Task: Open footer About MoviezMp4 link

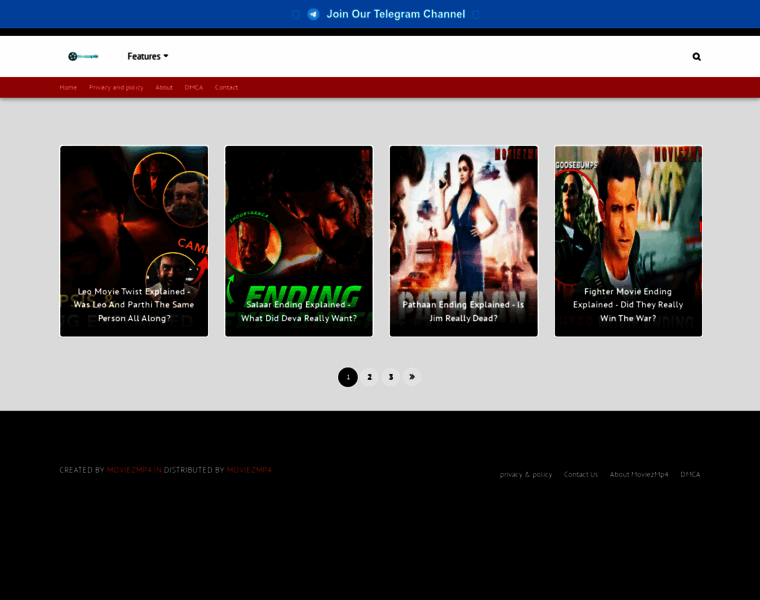Action: [x=639, y=474]
